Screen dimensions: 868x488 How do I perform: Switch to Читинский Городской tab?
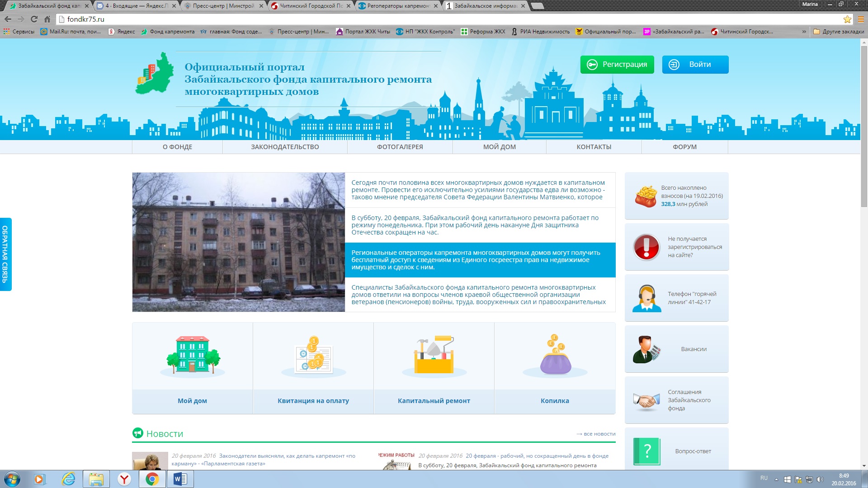pyautogui.click(x=311, y=6)
